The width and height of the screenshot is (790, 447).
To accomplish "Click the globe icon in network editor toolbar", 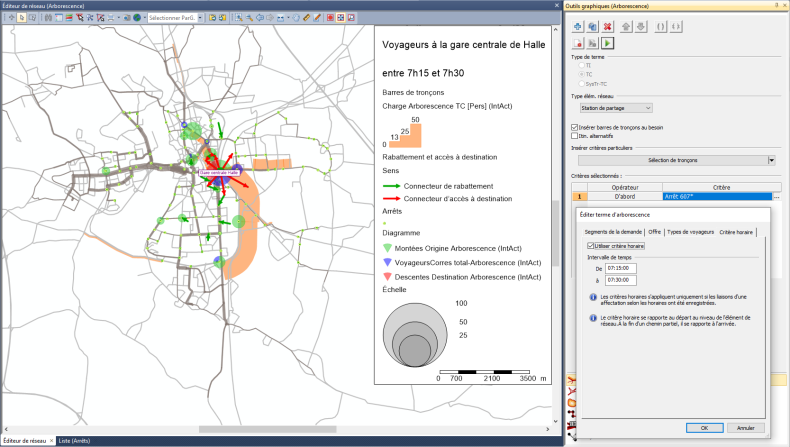I will point(137,18).
